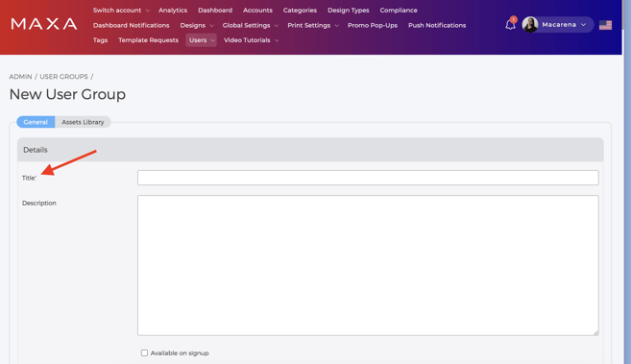
Task: Switch to the Assets Library tab
Action: coord(83,122)
